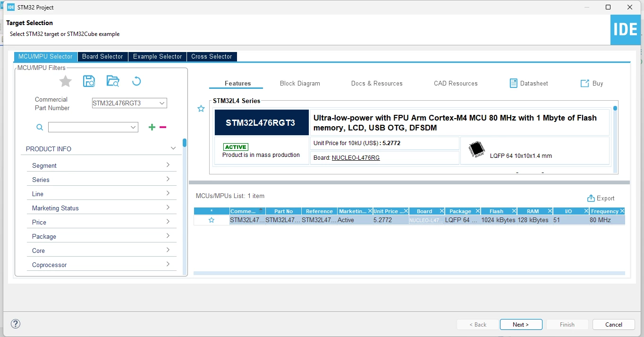Click the Cancel button

tap(614, 324)
